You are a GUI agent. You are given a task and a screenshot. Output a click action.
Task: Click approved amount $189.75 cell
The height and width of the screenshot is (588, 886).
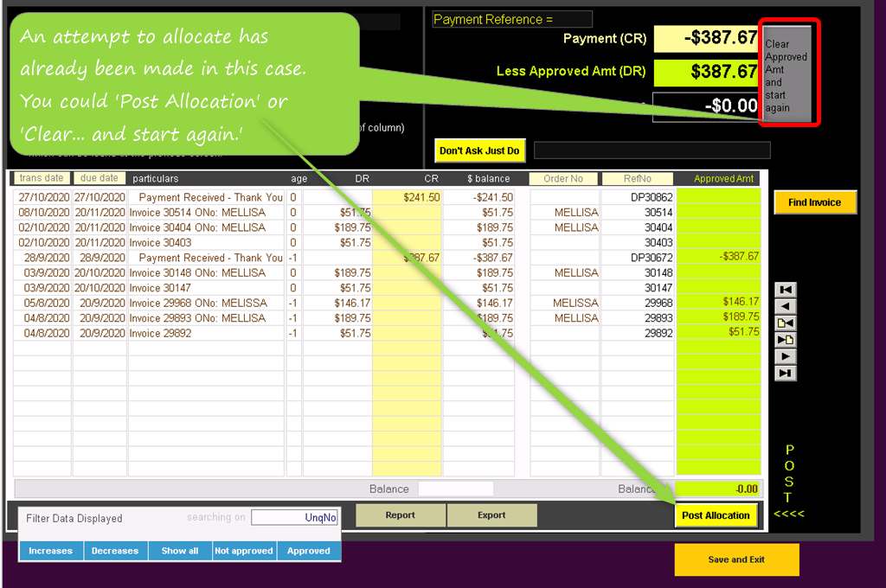click(718, 316)
